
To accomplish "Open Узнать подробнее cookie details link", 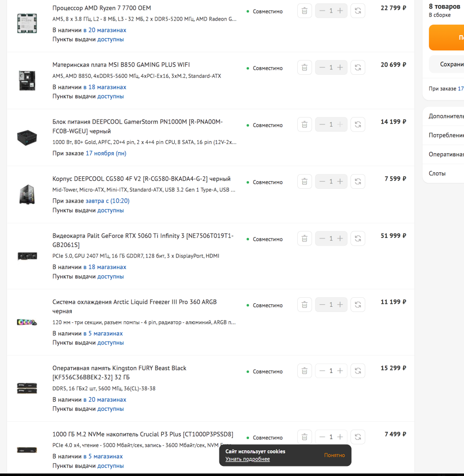I will 248,459.
